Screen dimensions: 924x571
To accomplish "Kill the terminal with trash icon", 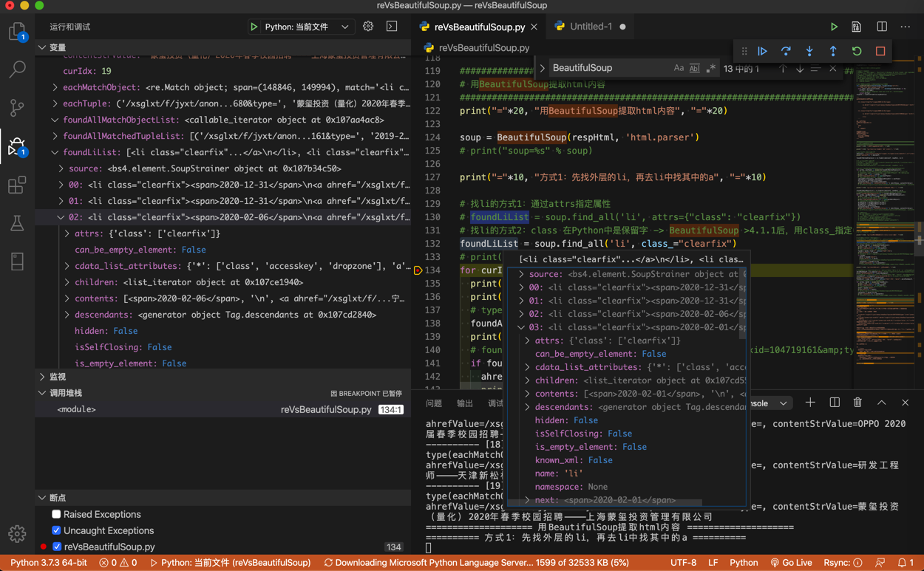I will 857,403.
